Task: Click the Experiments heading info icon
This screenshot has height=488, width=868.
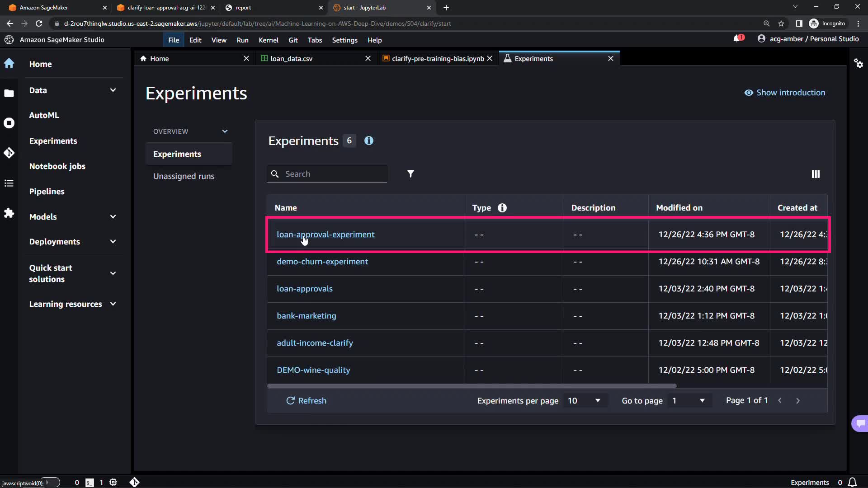Action: (x=369, y=141)
